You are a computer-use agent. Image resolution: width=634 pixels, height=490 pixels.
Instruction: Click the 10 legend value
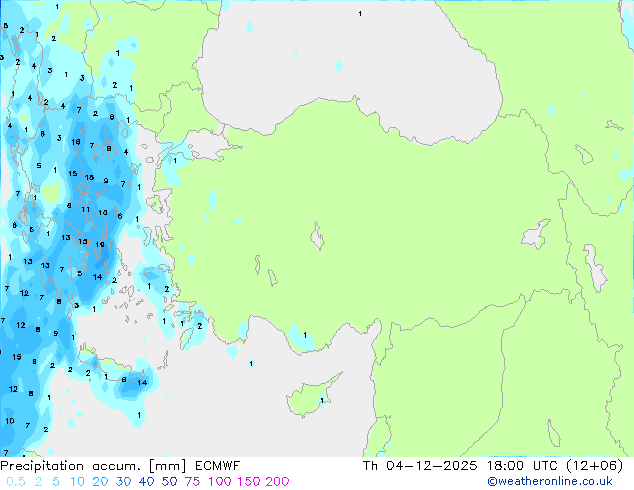pos(77,482)
